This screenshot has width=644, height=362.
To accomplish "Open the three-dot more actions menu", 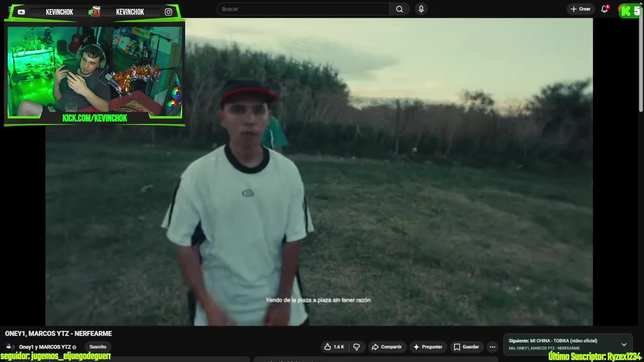I will point(493,347).
